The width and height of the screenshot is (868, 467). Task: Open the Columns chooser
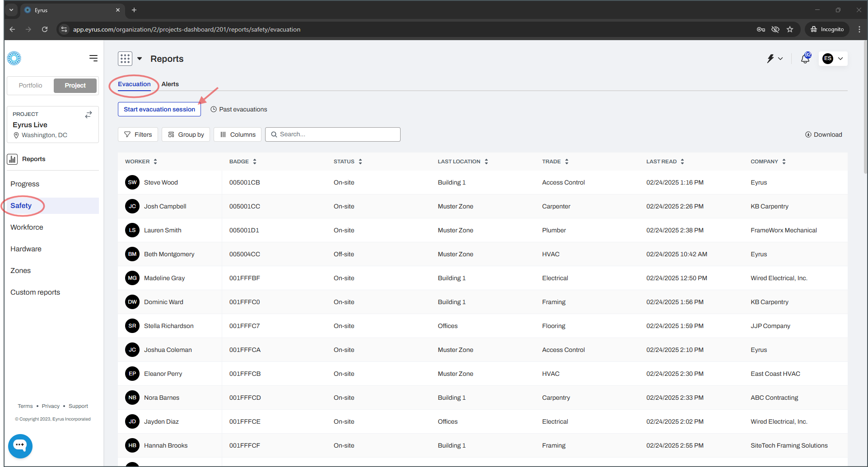pyautogui.click(x=238, y=134)
